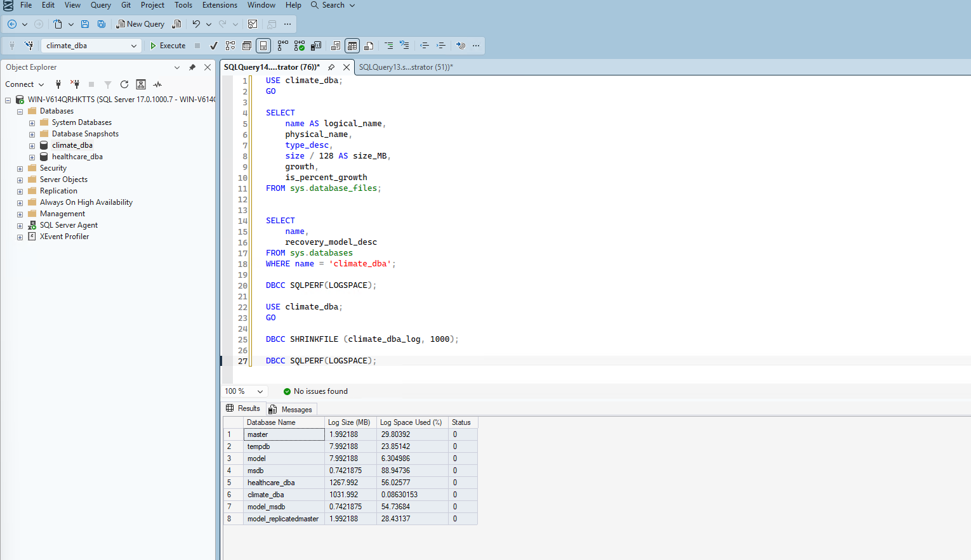Toggle Include Live Query Statistics
Image resolution: width=971 pixels, height=560 pixels.
(x=300, y=46)
